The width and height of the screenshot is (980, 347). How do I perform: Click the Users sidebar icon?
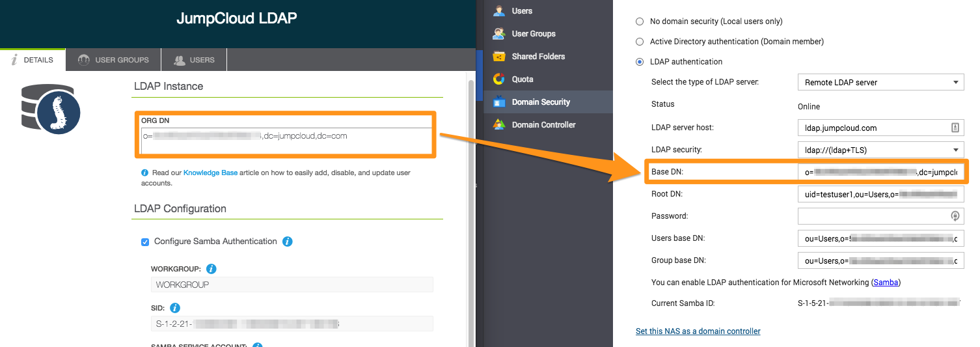coord(499,11)
